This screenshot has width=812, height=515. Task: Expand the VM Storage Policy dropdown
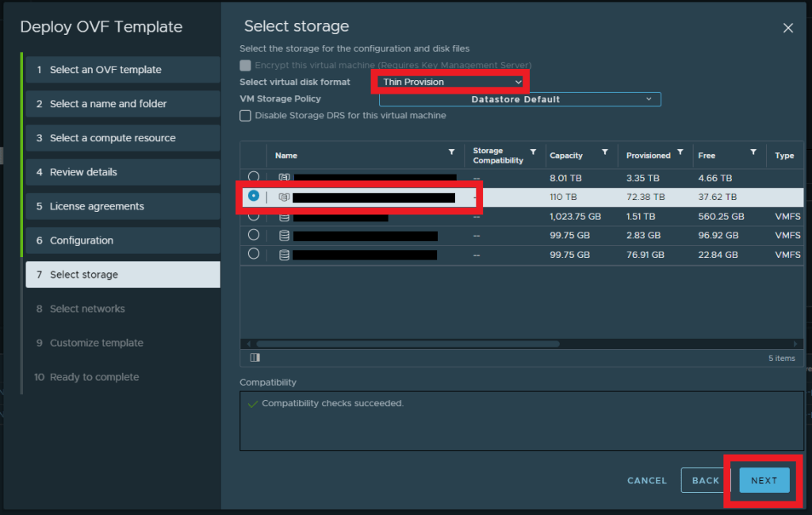point(519,99)
